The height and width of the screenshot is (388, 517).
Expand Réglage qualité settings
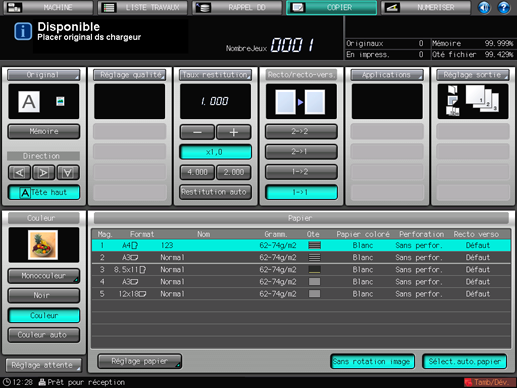(x=130, y=75)
